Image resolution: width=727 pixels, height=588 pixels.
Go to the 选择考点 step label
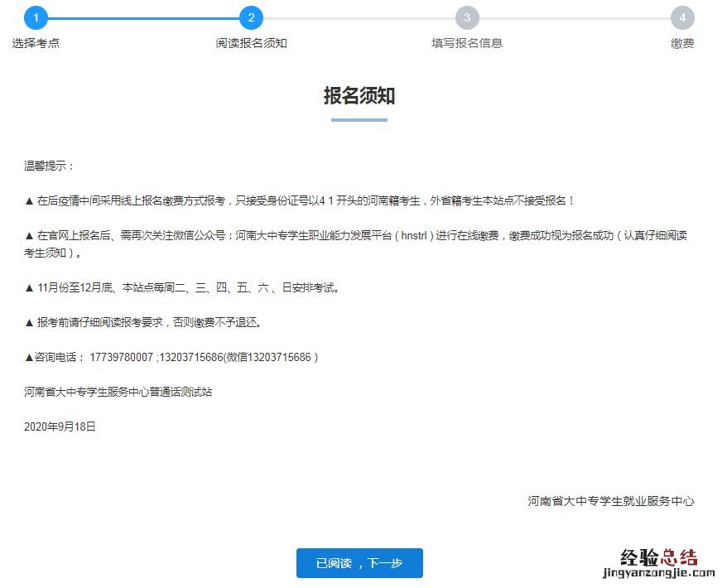tap(36, 43)
